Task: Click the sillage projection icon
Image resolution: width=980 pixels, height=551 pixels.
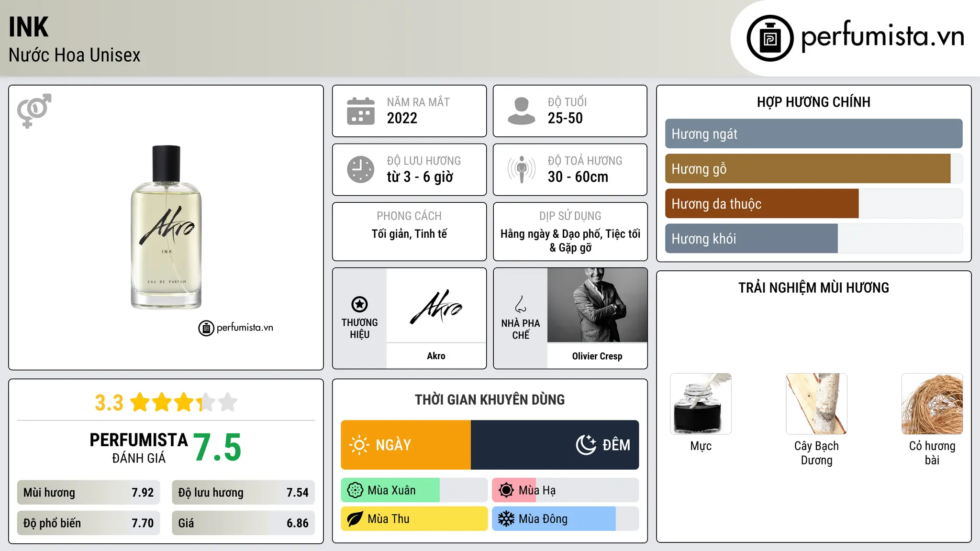Action: [522, 169]
